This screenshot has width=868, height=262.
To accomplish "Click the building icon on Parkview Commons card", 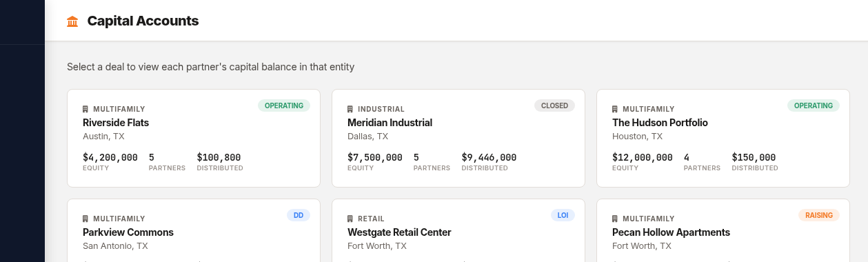I will [x=85, y=219].
